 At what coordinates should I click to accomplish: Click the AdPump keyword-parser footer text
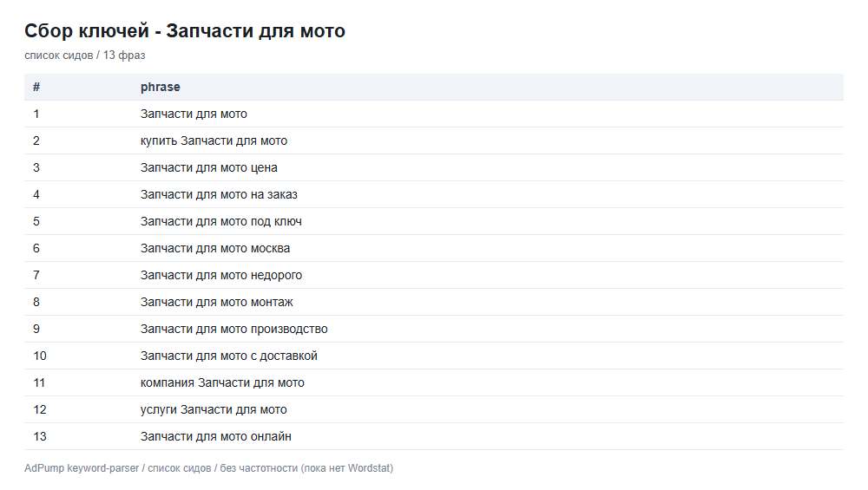(x=208, y=467)
